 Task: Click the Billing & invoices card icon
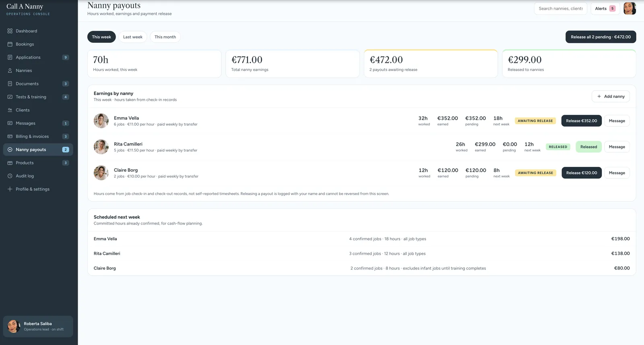pos(10,136)
